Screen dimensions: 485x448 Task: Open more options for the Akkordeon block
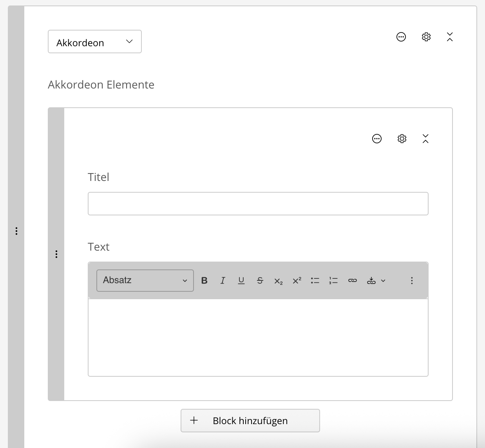click(401, 37)
